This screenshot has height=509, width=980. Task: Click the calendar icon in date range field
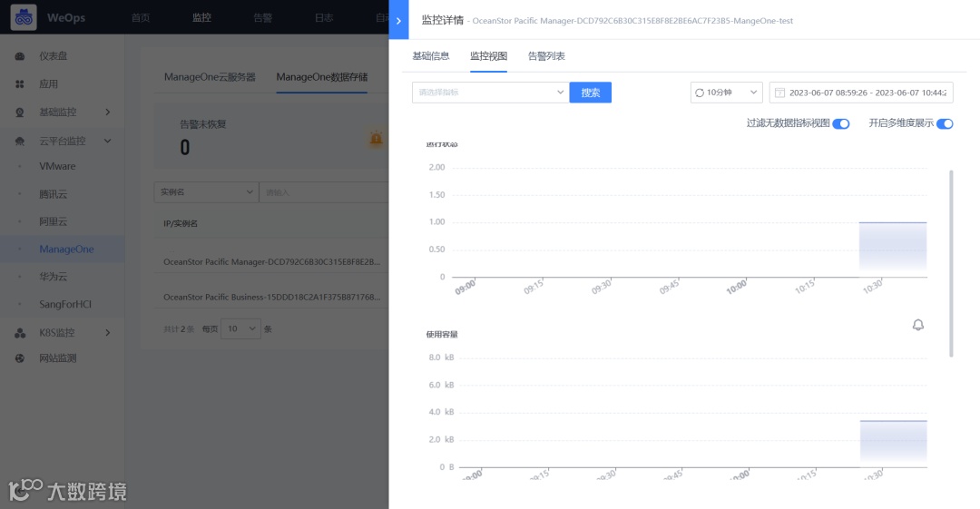779,93
